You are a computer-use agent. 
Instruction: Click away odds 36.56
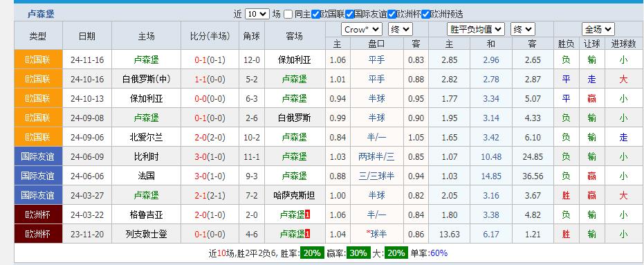pos(533,176)
